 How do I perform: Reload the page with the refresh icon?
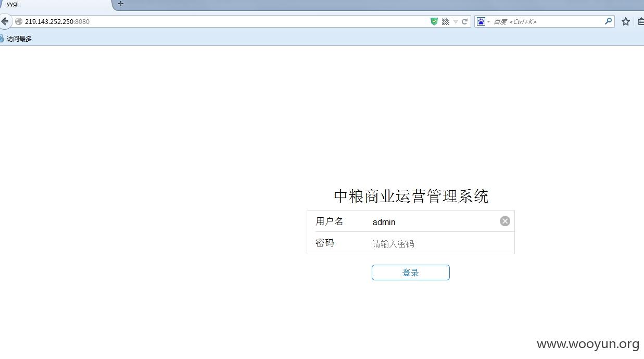(x=465, y=21)
